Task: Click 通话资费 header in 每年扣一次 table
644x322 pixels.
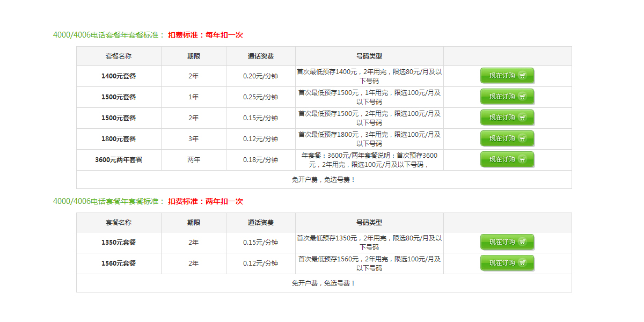Action: (x=261, y=56)
